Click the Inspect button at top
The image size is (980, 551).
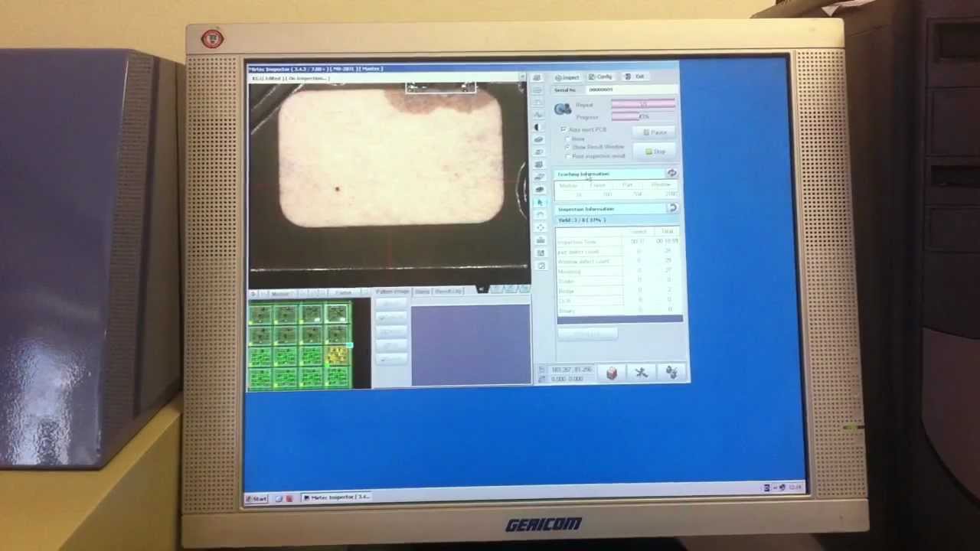[x=567, y=77]
